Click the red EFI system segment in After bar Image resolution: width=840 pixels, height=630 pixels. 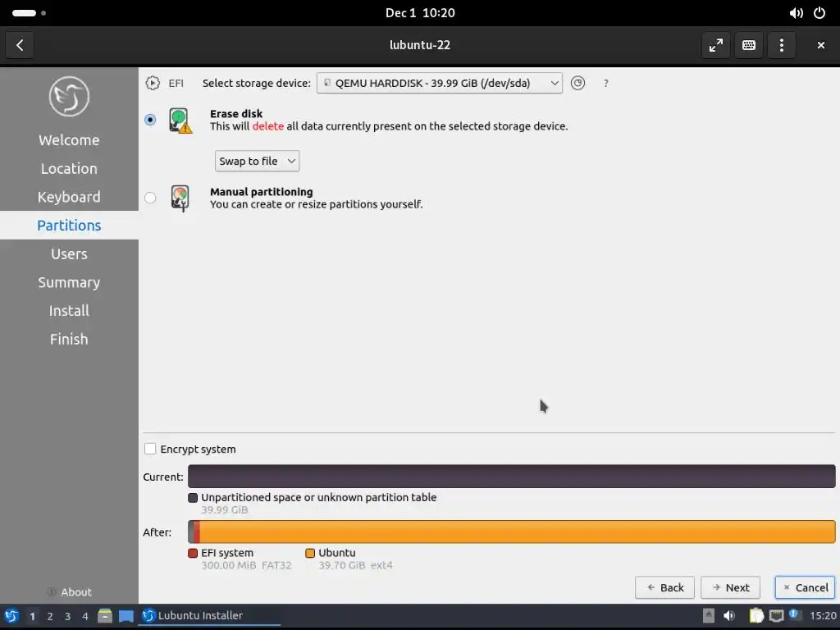[x=197, y=532]
